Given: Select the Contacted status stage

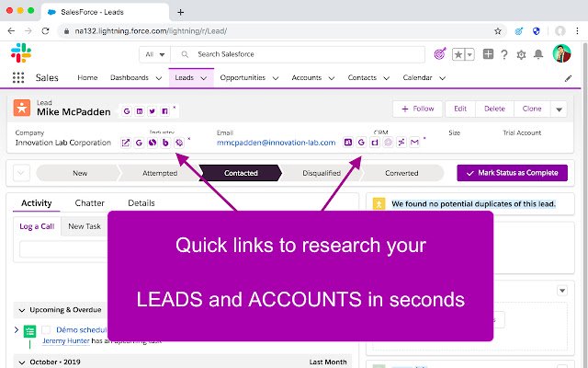Looking at the screenshot, I should click(x=241, y=173).
